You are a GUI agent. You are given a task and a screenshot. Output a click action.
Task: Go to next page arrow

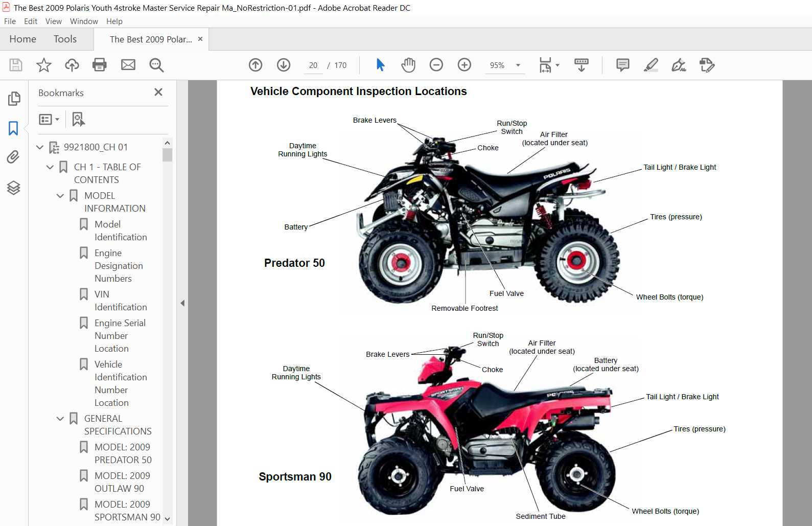click(284, 65)
